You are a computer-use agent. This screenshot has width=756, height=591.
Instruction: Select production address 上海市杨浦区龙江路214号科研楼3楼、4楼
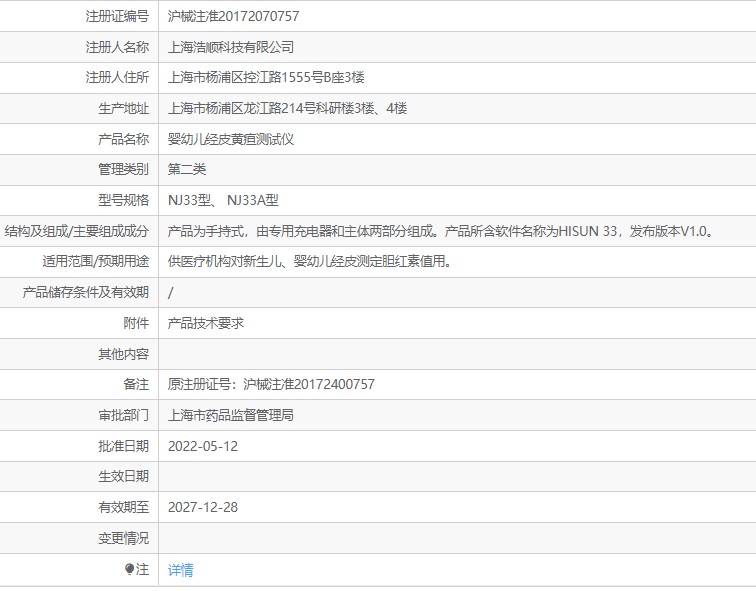287,108
